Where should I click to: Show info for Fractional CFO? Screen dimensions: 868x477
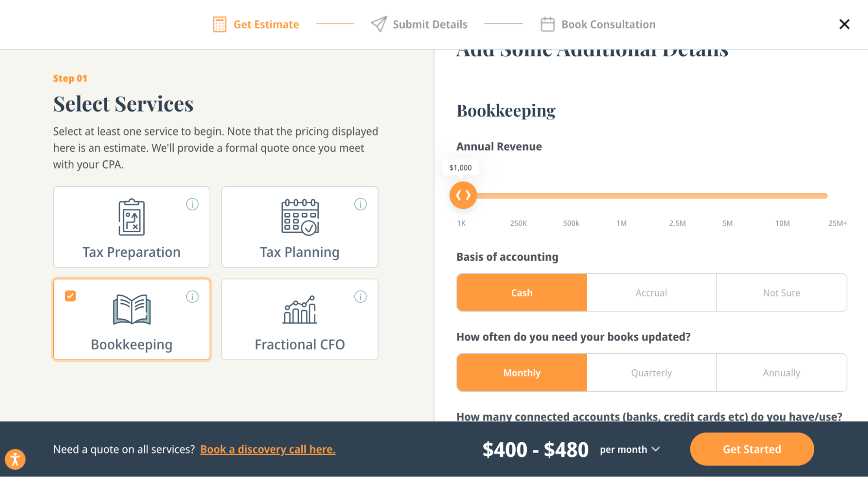pyautogui.click(x=360, y=297)
